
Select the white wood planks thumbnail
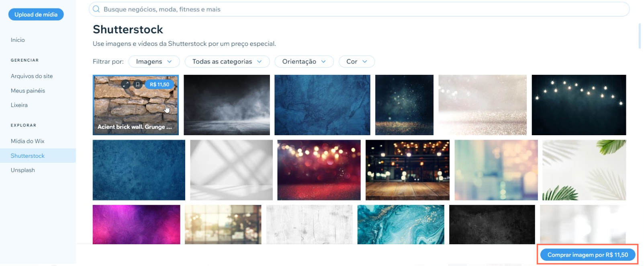pyautogui.click(x=309, y=225)
